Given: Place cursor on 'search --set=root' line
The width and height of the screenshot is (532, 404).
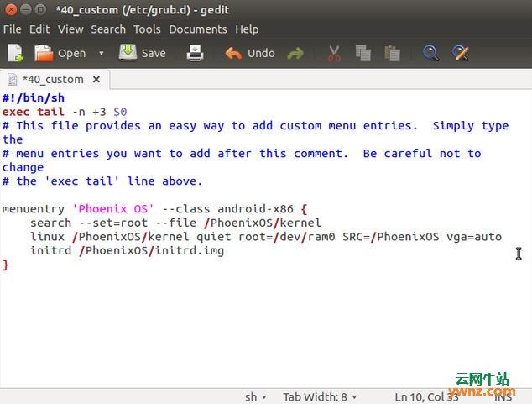Looking at the screenshot, I should 175,223.
